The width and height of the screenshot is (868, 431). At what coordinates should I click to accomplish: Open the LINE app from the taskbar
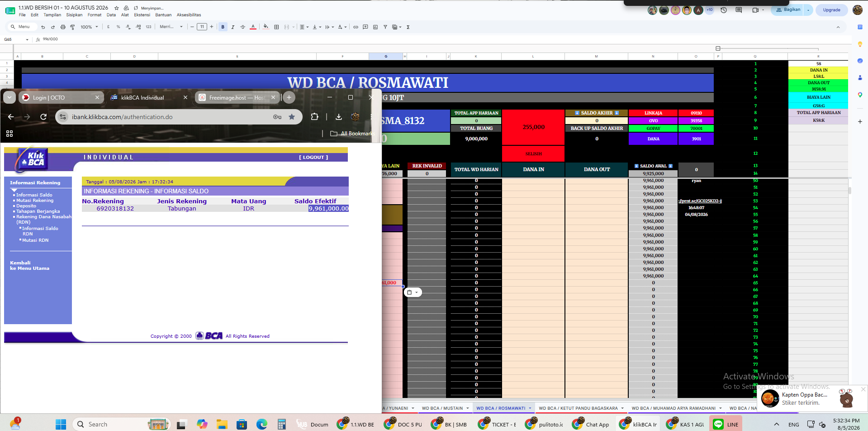(726, 424)
